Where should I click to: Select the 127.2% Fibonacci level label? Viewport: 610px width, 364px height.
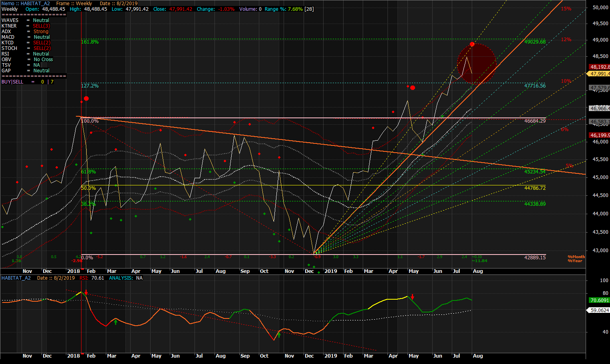click(x=89, y=86)
